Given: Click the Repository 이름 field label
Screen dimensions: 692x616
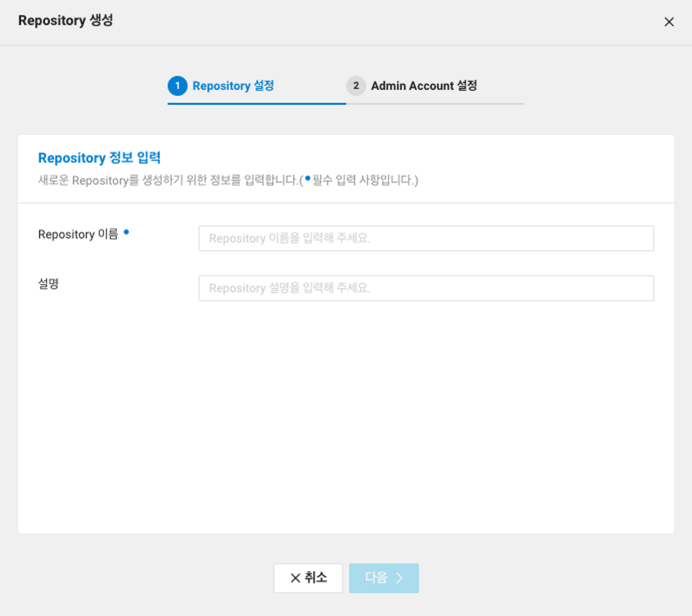Looking at the screenshot, I should coord(78,234).
